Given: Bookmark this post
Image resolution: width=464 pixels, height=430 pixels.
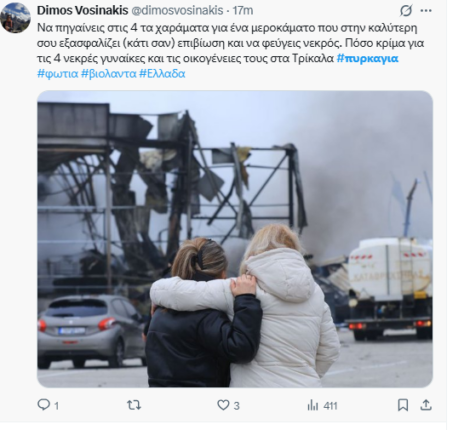Looking at the screenshot, I should [403, 405].
